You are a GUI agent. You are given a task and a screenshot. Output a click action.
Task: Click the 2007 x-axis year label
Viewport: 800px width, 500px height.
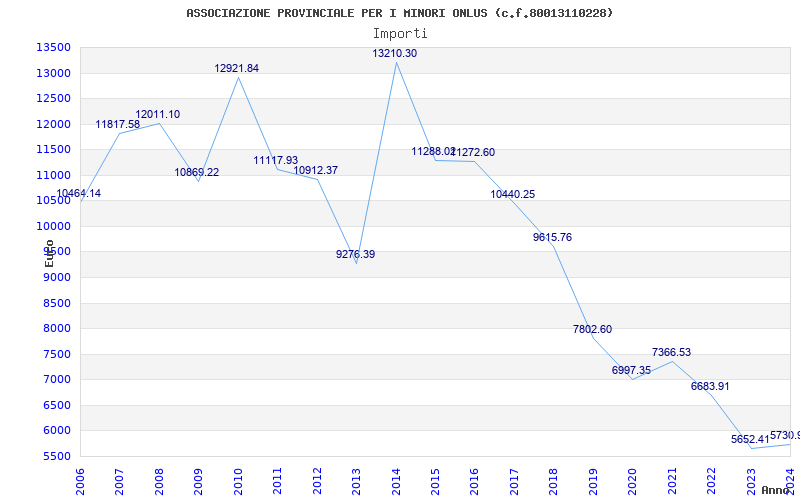[119, 481]
